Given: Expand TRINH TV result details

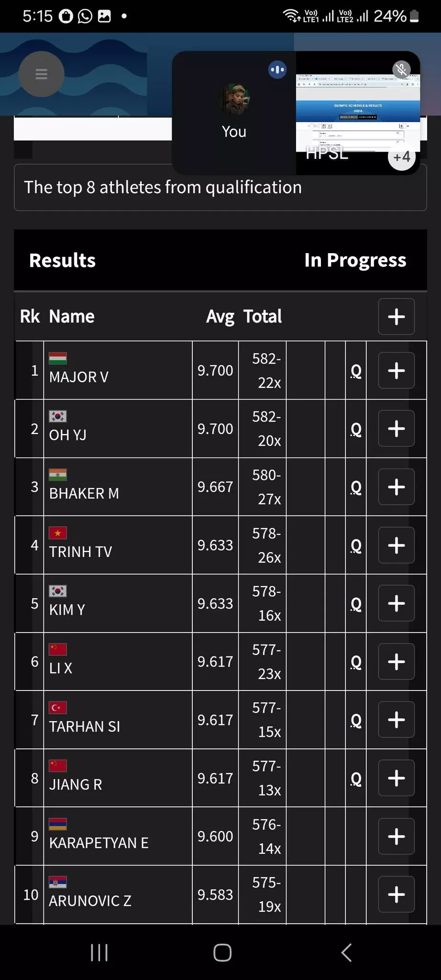Looking at the screenshot, I should [396, 545].
